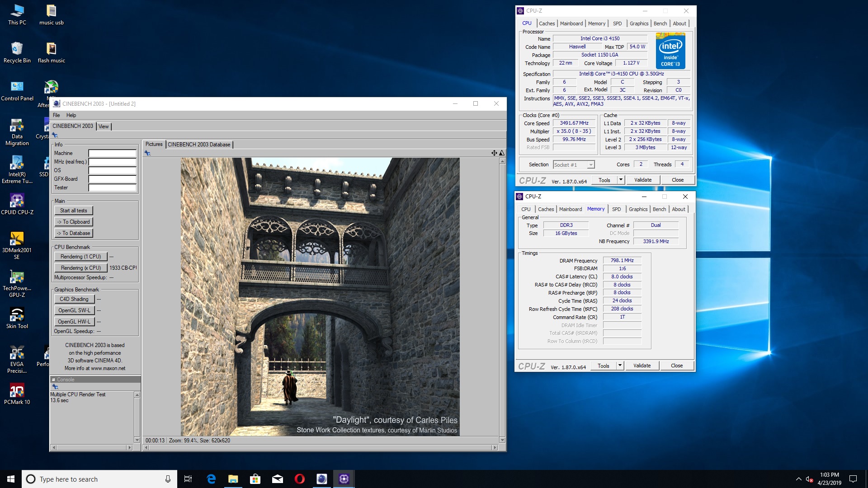Click Close in lower CPU-Z window
Viewport: 868px width, 488px height.
pos(677,366)
